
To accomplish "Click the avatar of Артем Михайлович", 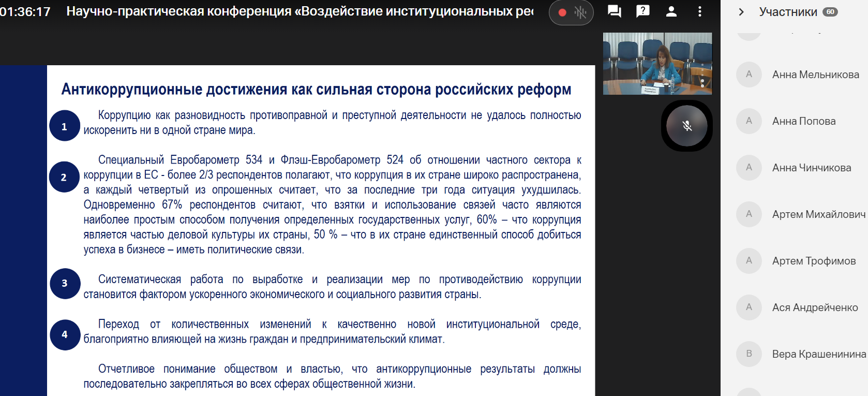I will [749, 214].
